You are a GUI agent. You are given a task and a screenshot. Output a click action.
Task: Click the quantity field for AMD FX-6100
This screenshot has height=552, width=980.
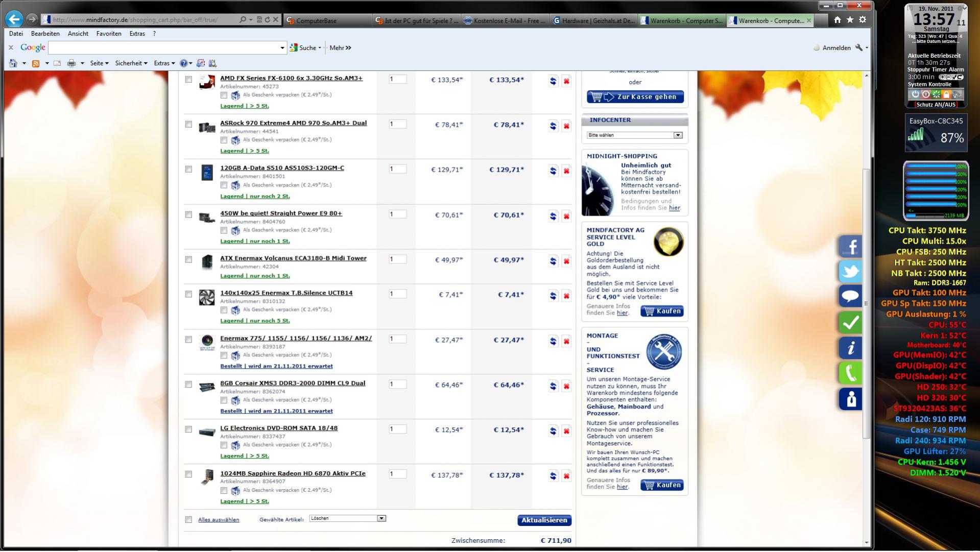coord(398,79)
